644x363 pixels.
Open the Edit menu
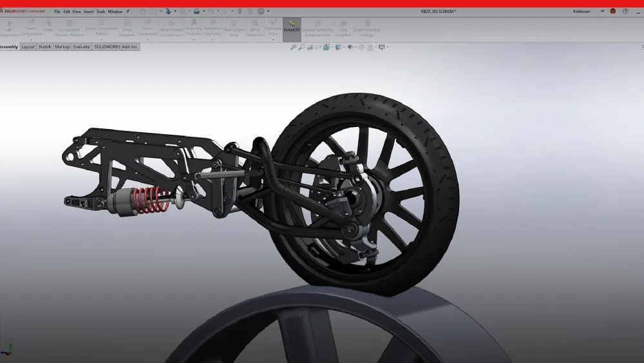[x=66, y=12]
